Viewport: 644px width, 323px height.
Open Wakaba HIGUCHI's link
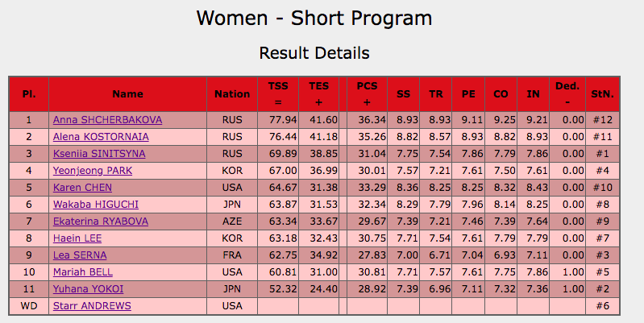tap(96, 205)
